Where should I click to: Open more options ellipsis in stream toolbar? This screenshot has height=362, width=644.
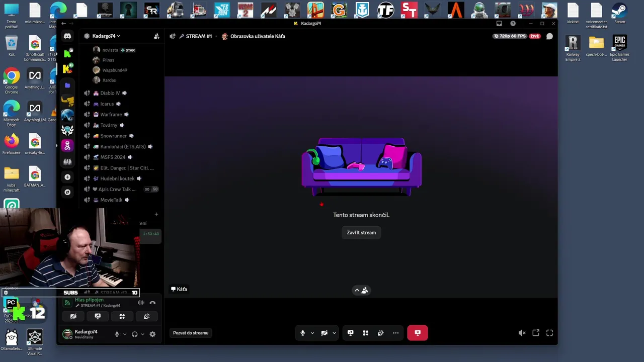click(396, 333)
